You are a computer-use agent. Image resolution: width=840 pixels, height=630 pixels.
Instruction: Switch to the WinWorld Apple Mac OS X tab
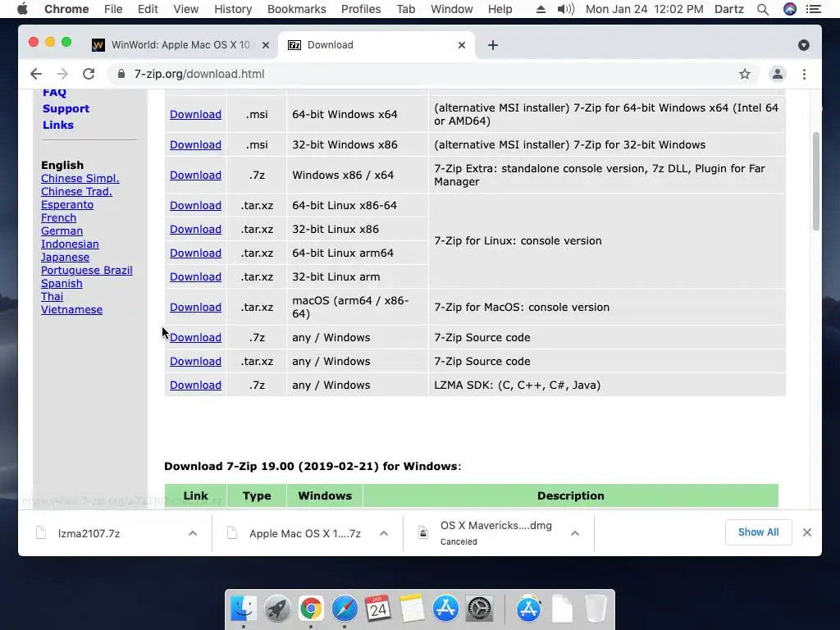(180, 45)
